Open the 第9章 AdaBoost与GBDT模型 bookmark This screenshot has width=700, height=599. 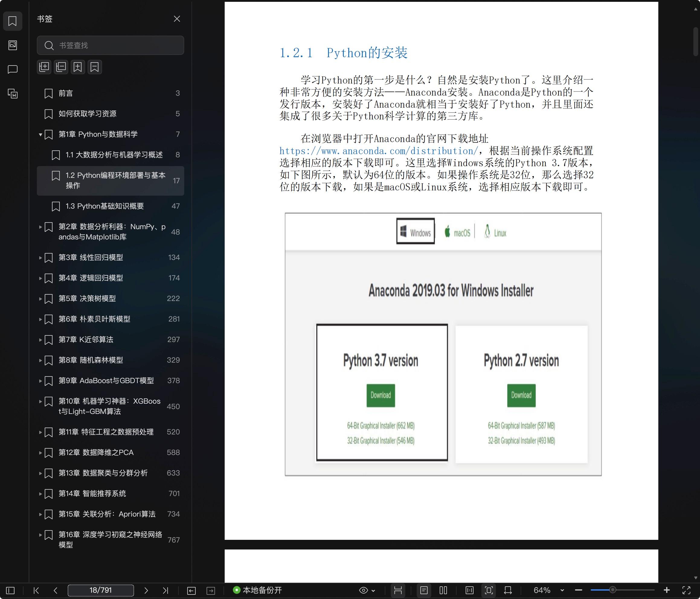pos(111,381)
